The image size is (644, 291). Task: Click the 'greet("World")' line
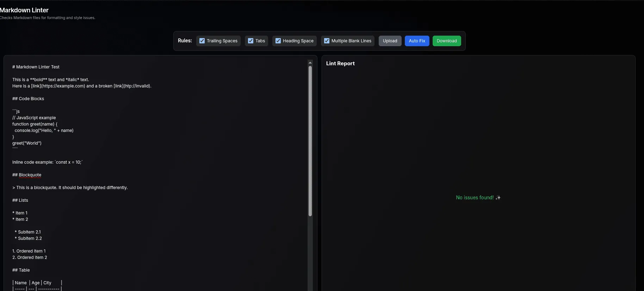coord(27,143)
